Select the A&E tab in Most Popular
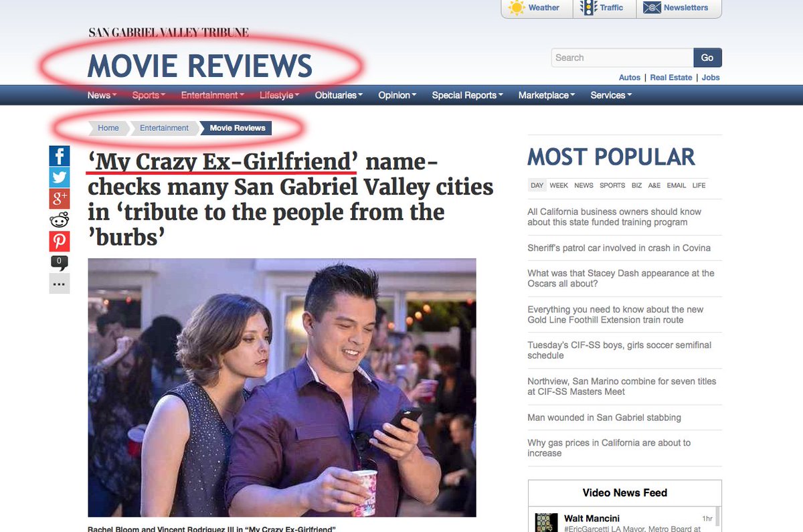 click(654, 185)
